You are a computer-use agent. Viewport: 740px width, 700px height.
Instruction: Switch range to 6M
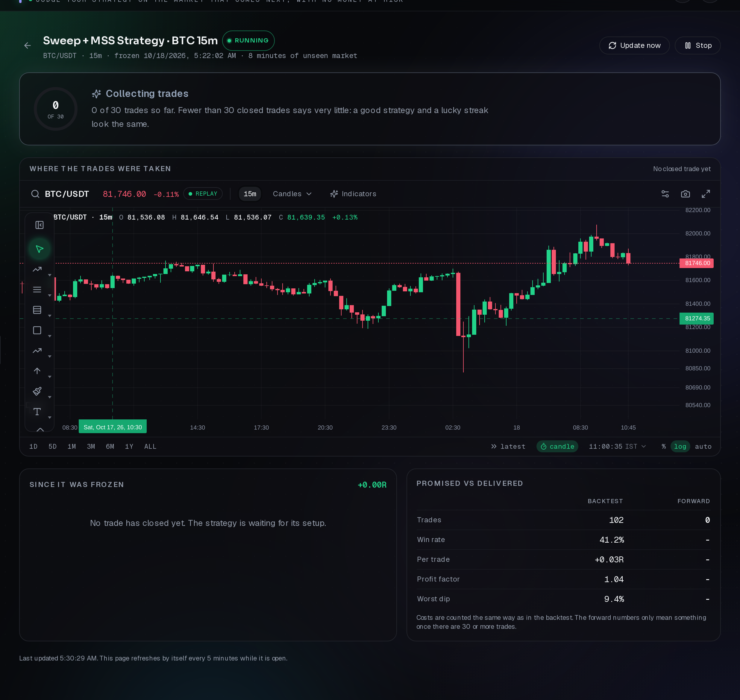pyautogui.click(x=110, y=447)
